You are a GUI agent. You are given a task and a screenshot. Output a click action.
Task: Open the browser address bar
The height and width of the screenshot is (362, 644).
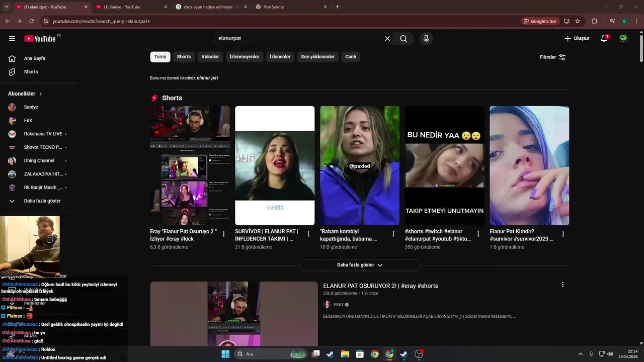pyautogui.click(x=282, y=21)
